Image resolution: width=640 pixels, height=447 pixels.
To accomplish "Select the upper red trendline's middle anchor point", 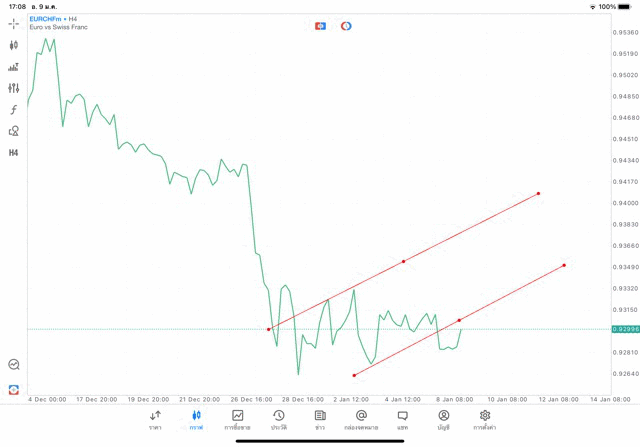I will (403, 262).
